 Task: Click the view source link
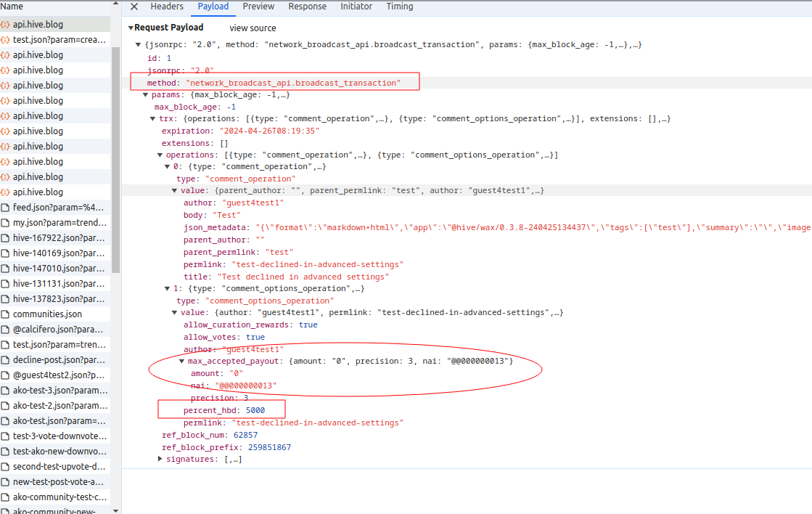click(x=253, y=28)
